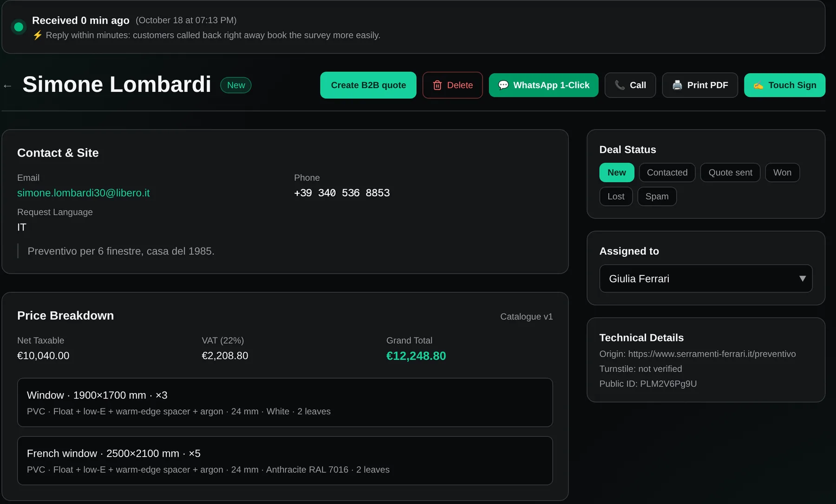Click the WhatsApp speech bubble icon
The width and height of the screenshot is (836, 504).
(x=503, y=85)
